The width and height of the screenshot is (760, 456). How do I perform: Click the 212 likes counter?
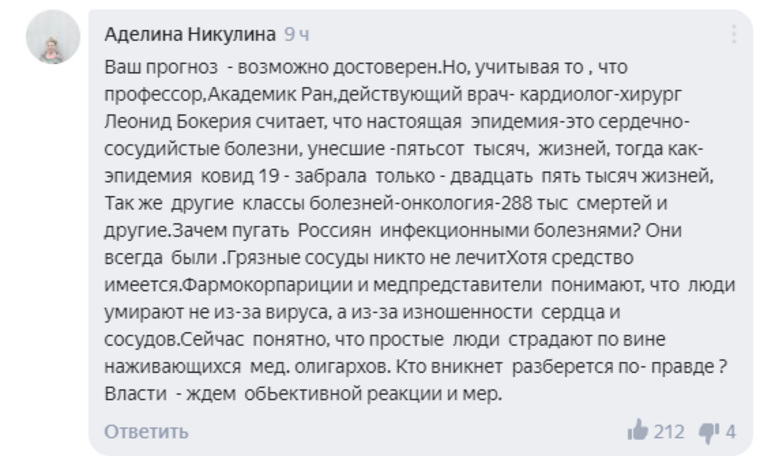(x=668, y=431)
